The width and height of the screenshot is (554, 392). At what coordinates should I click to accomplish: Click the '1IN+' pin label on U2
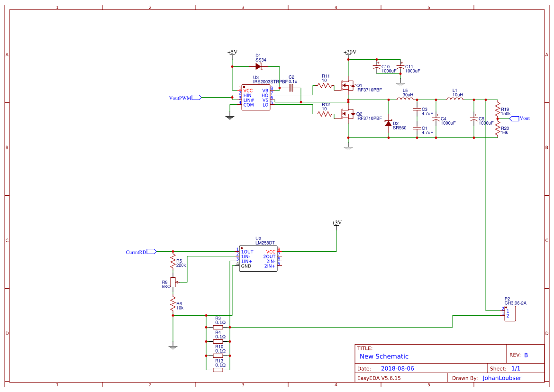point(246,261)
